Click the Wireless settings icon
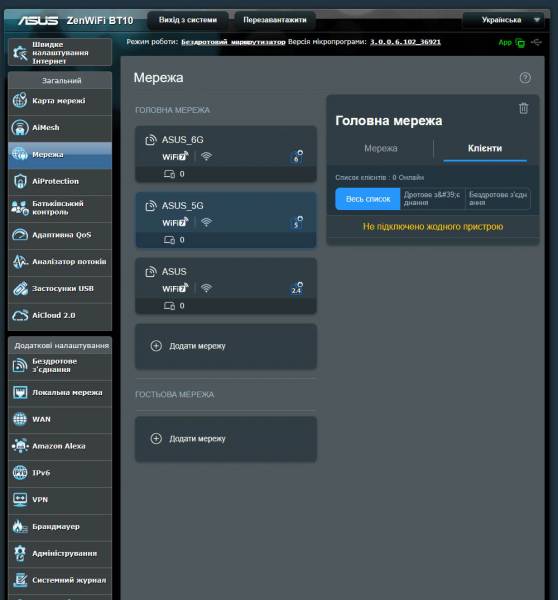This screenshot has width=558, height=600. (20, 365)
